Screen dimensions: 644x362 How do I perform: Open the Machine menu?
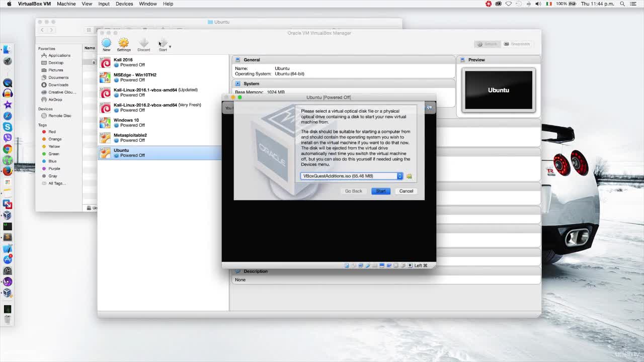pyautogui.click(x=66, y=4)
